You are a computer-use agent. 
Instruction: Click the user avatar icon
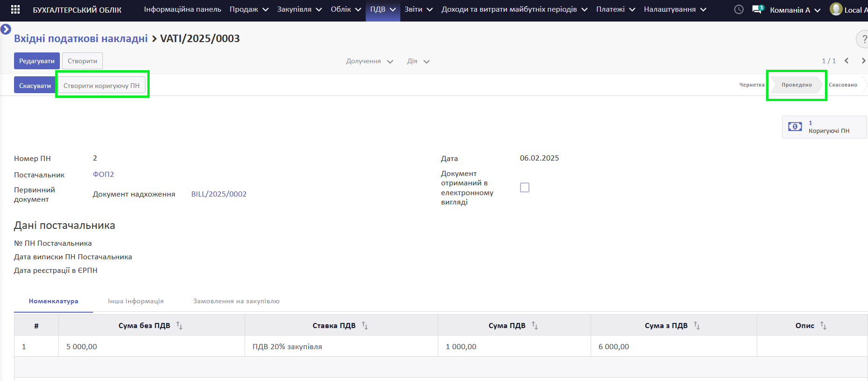point(836,9)
